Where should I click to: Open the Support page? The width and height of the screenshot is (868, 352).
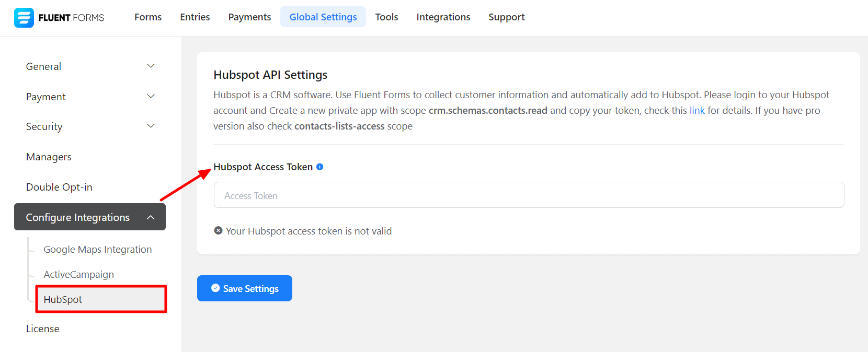[x=506, y=17]
